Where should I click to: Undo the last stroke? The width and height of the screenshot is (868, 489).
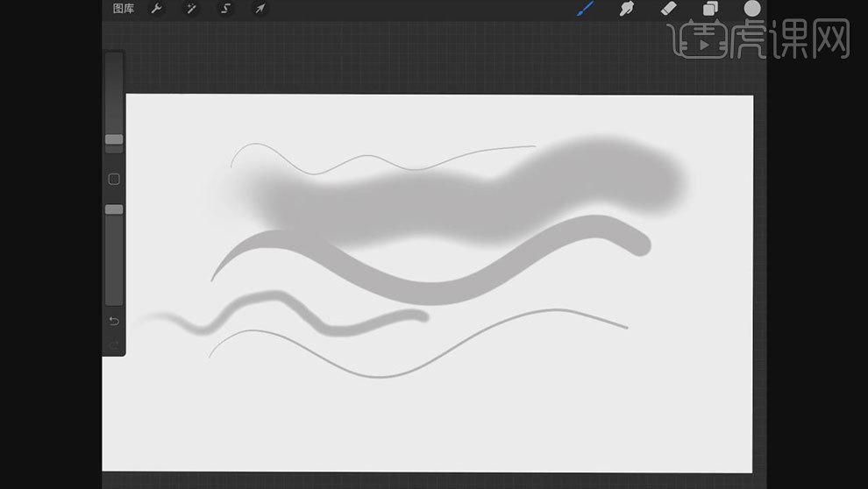[x=114, y=322]
